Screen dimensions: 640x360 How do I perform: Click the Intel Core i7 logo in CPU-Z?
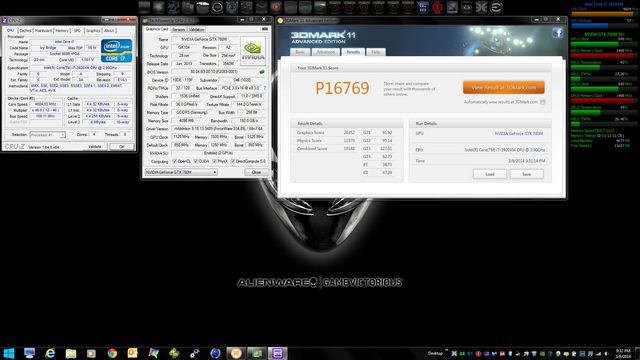[116, 51]
